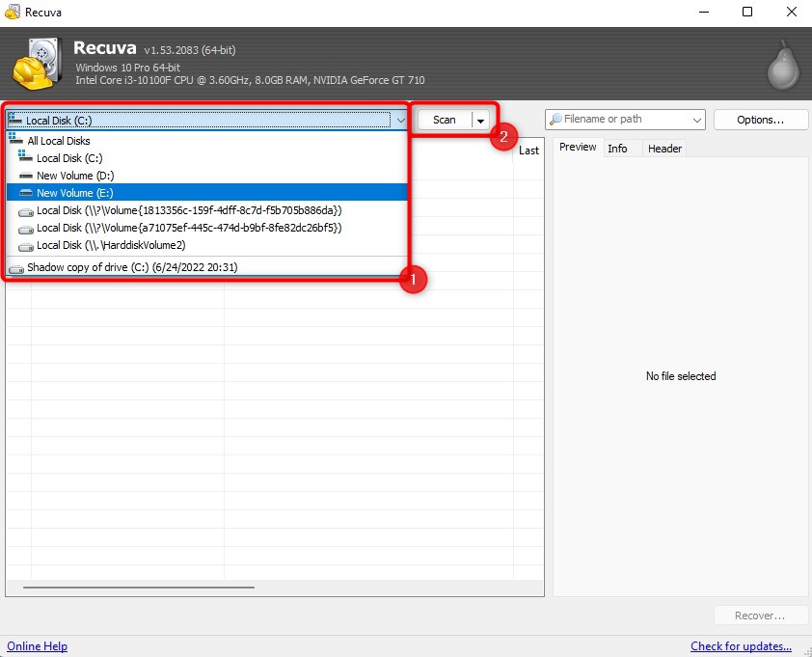Viewport: 812px width, 657px height.
Task: Open the Scan button dropdown arrow
Action: point(480,121)
